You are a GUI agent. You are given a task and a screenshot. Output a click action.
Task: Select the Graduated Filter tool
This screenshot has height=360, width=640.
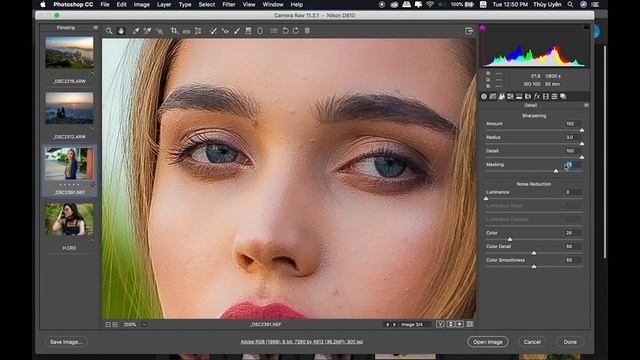point(248,31)
